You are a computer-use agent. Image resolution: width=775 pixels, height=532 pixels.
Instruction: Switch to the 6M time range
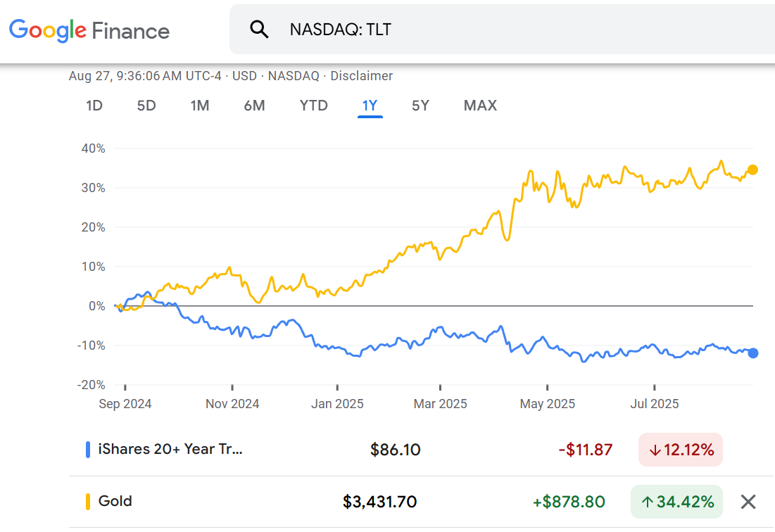coord(255,106)
